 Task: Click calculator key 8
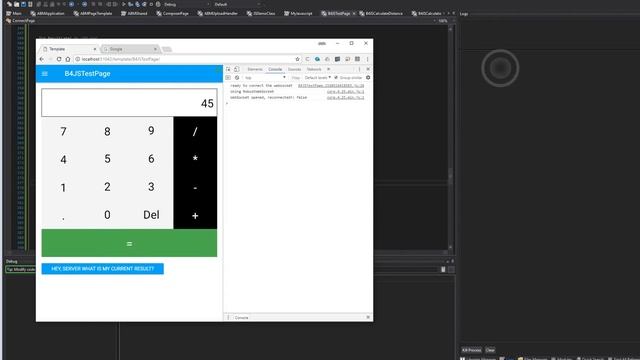tap(107, 131)
